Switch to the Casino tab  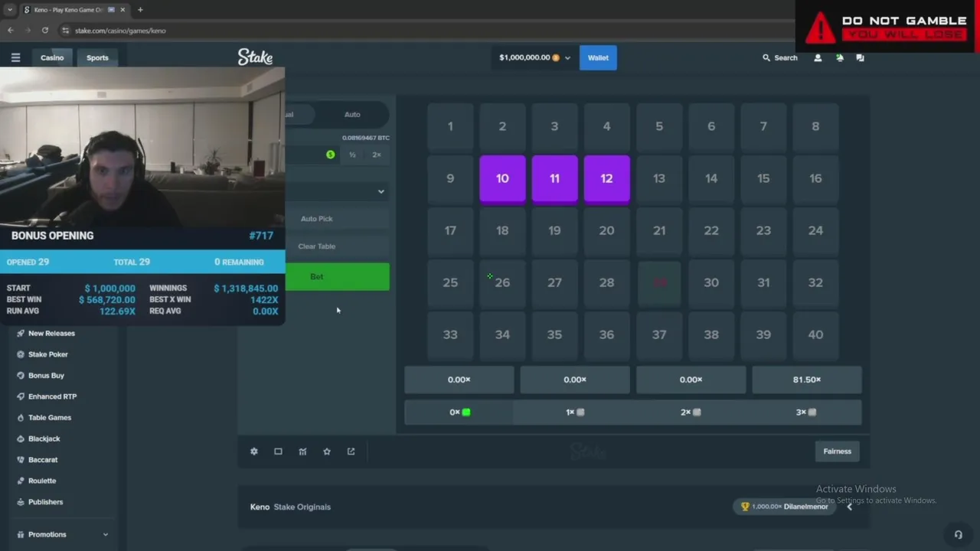coord(52,57)
